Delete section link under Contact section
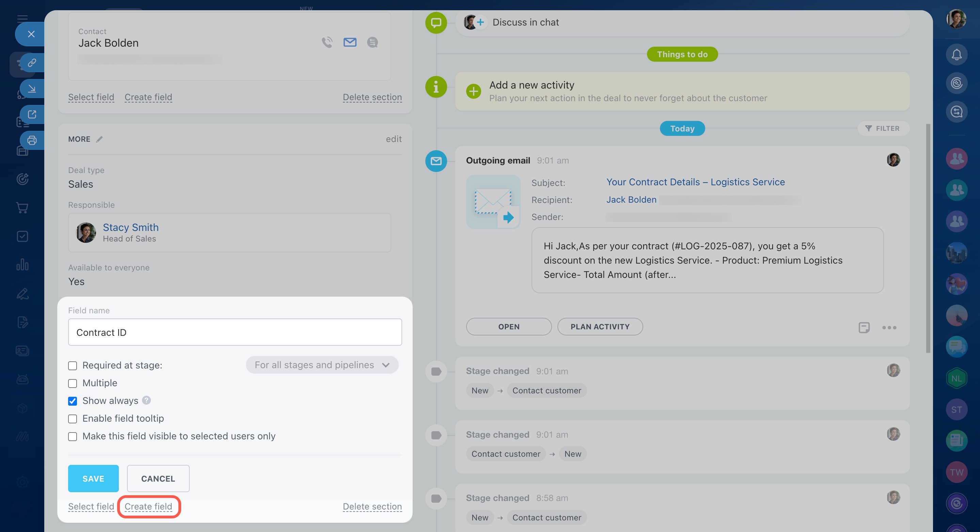 coord(372,97)
